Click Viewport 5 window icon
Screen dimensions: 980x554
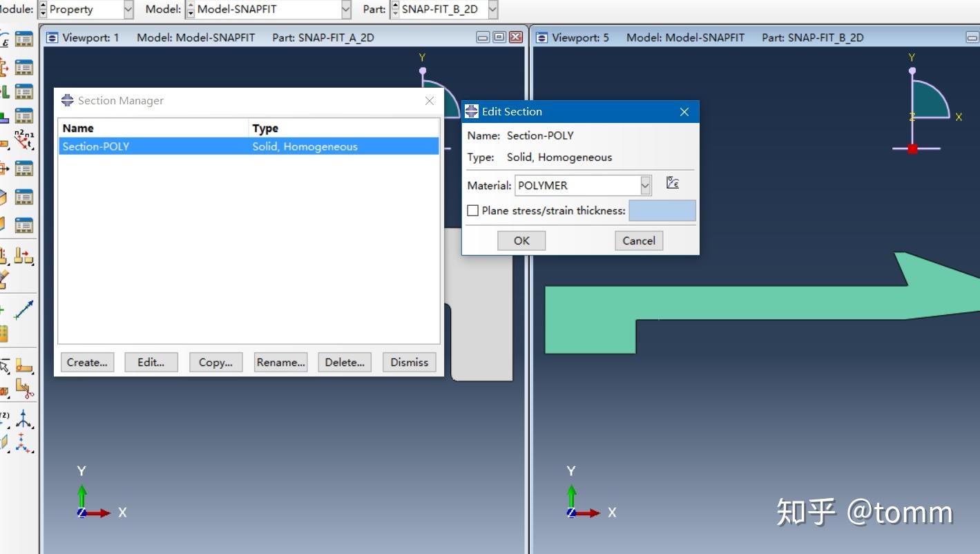coord(541,37)
